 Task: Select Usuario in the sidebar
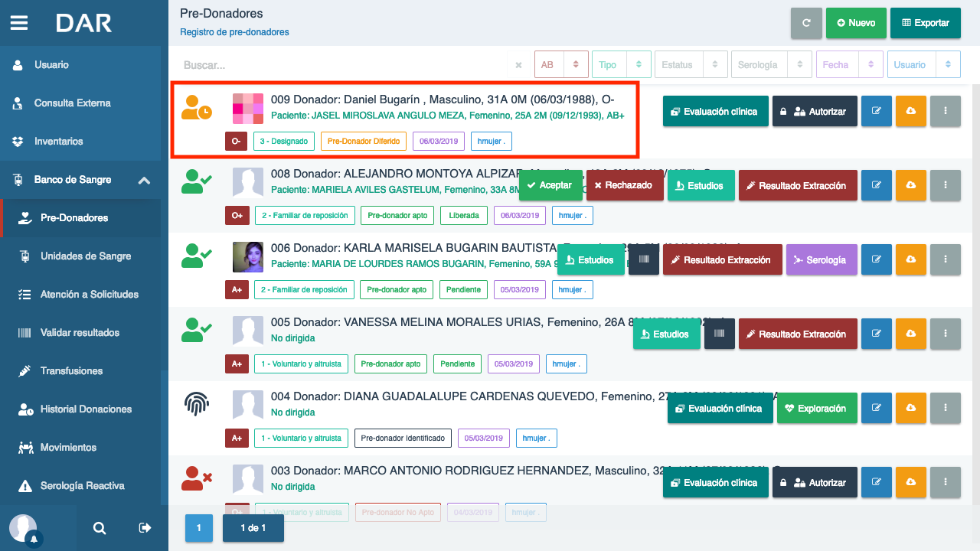pyautogui.click(x=80, y=65)
